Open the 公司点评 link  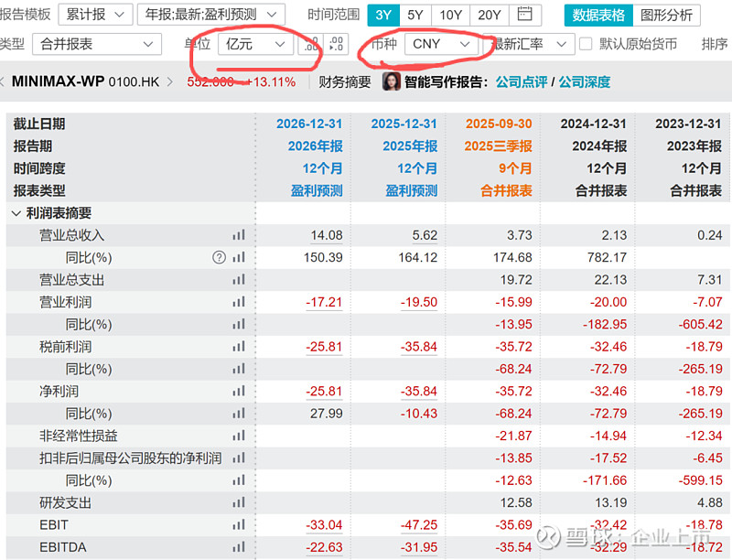(521, 81)
